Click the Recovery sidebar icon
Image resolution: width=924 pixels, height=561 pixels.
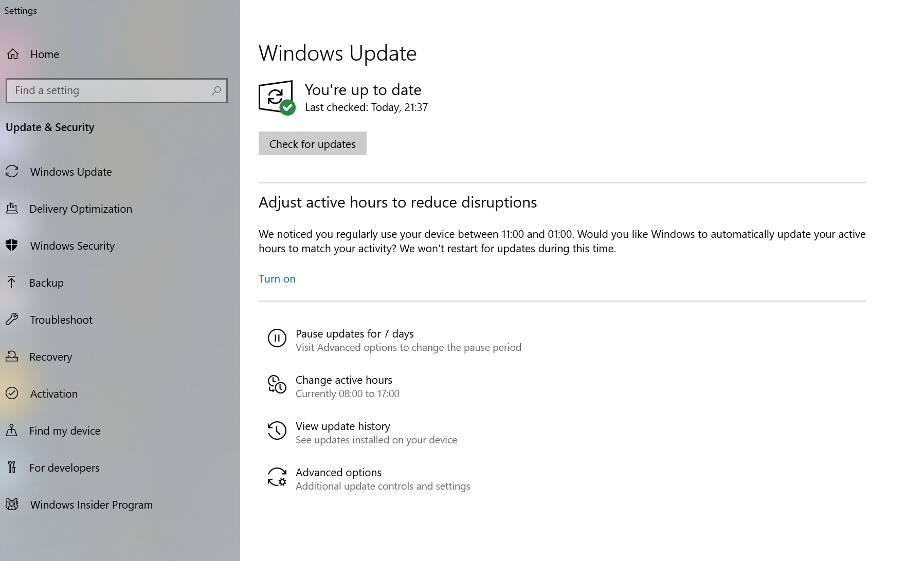[12, 357]
